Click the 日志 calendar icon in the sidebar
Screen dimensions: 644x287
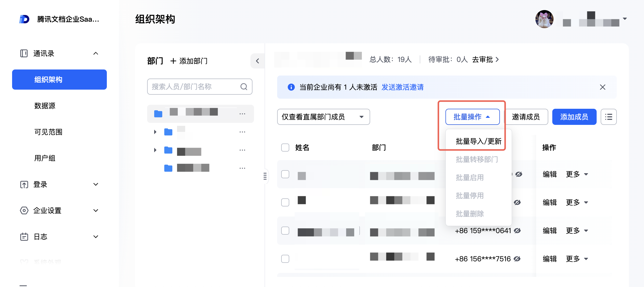point(24,237)
